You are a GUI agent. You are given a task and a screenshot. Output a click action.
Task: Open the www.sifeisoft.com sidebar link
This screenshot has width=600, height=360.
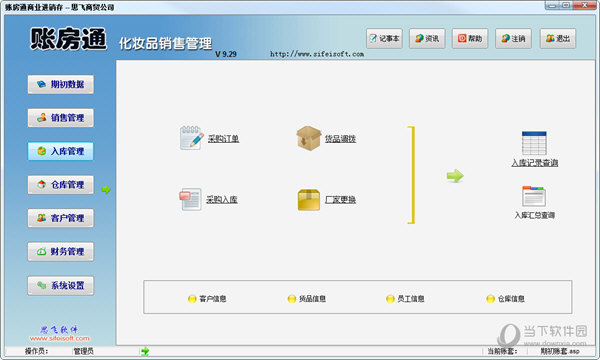click(60, 339)
